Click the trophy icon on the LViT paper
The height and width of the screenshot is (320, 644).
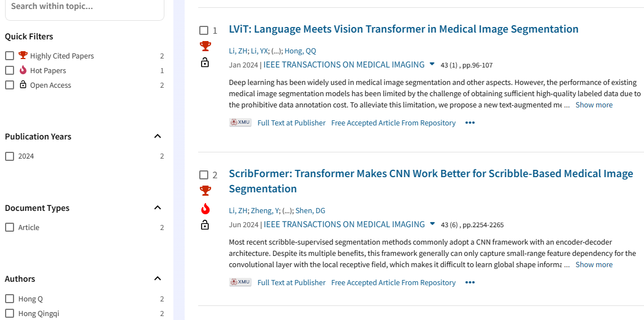(205, 46)
